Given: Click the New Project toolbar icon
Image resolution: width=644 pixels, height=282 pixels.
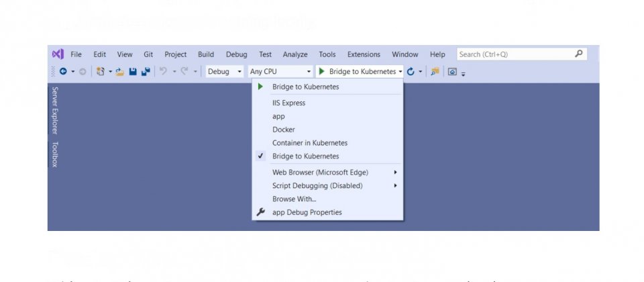Looking at the screenshot, I should (x=101, y=71).
